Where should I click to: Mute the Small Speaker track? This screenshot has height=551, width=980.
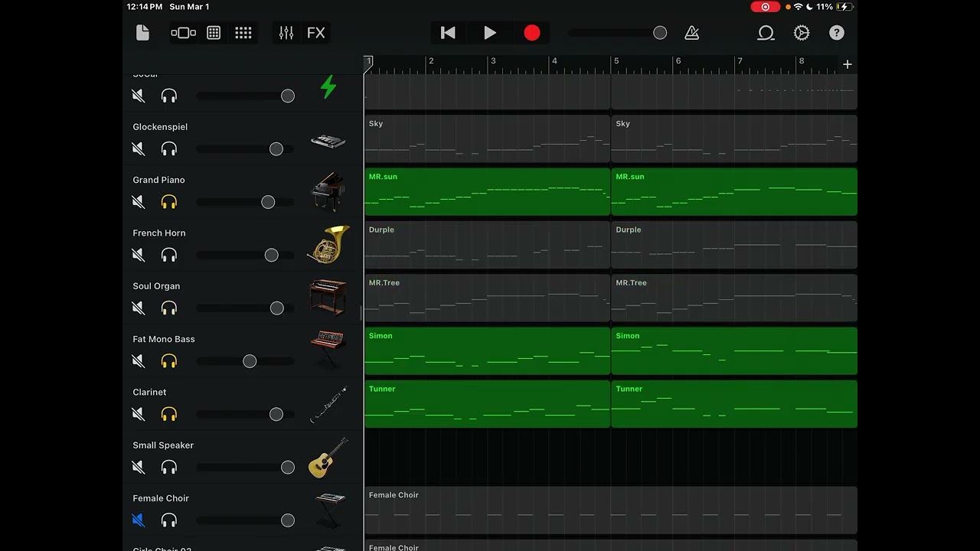[139, 468]
